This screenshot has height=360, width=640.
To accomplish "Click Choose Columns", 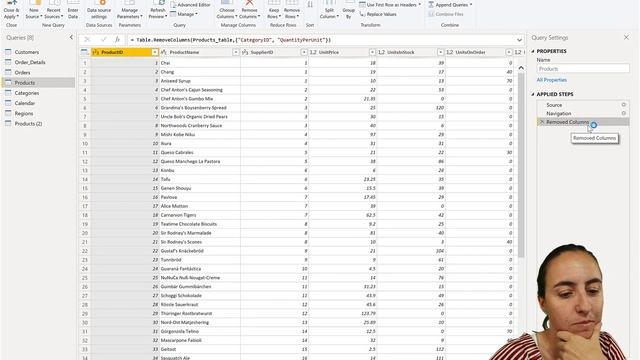I will [x=227, y=10].
